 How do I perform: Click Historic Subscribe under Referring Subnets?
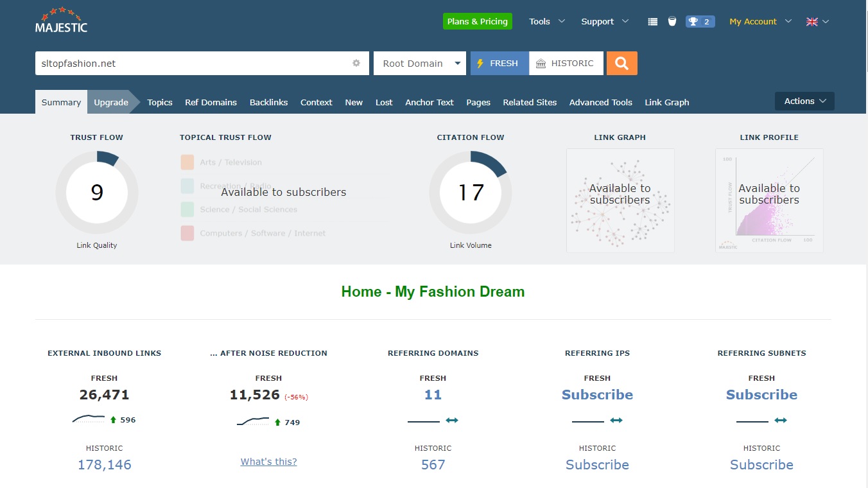pyautogui.click(x=761, y=465)
